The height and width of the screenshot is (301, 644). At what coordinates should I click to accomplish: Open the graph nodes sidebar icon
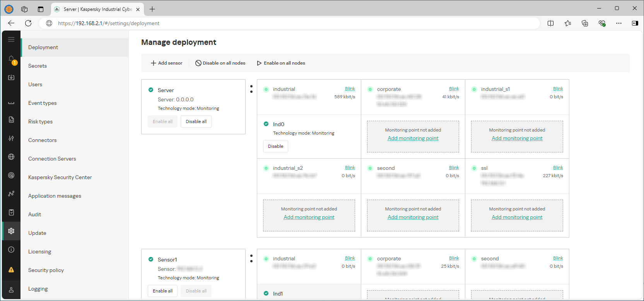point(11,193)
